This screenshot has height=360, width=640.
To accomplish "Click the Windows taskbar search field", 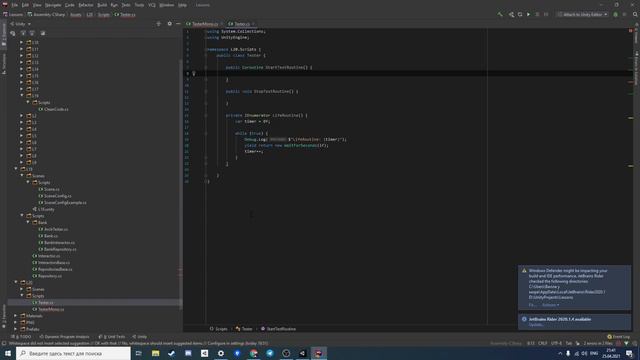I will click(73, 353).
